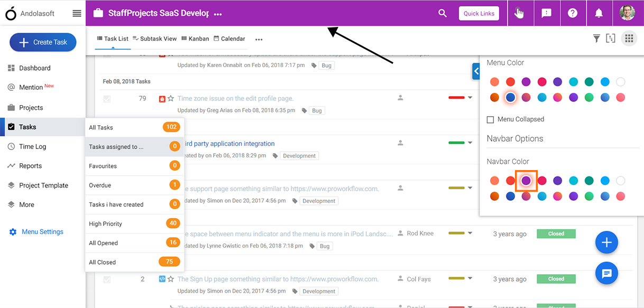Enable the Menu Collapsed checkbox
The width and height of the screenshot is (644, 308).
tap(490, 119)
